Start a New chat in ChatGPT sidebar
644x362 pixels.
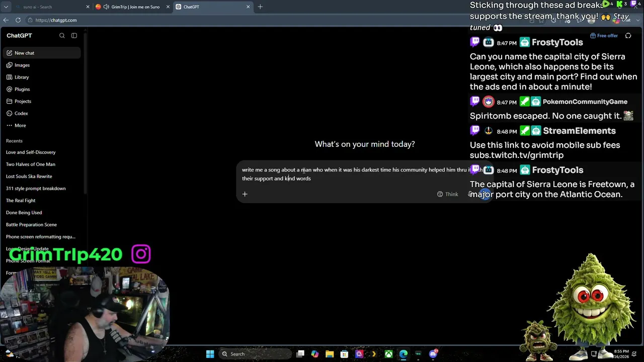(x=41, y=53)
